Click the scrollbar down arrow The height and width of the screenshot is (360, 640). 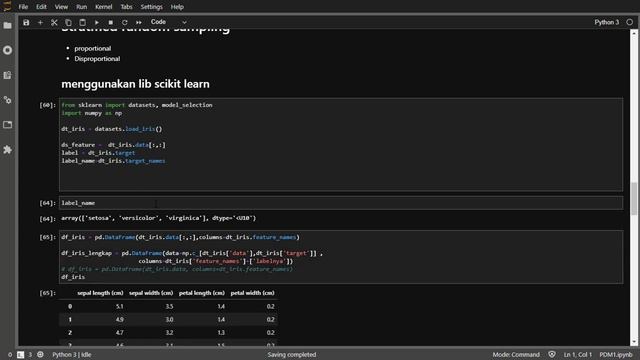click(633, 343)
